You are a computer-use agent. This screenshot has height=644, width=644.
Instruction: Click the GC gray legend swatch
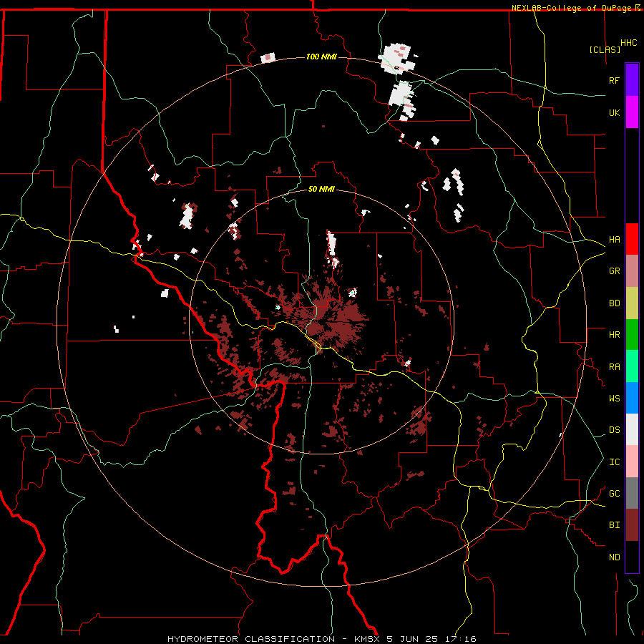(x=632, y=493)
